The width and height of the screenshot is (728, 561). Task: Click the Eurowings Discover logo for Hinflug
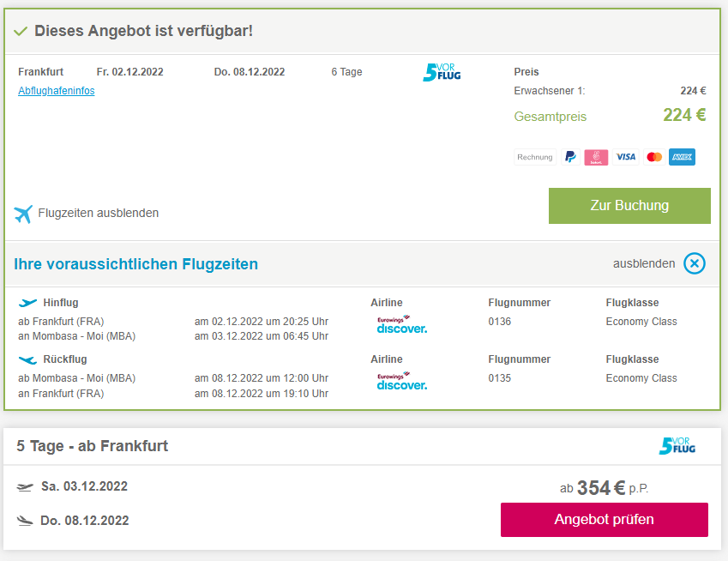(401, 324)
